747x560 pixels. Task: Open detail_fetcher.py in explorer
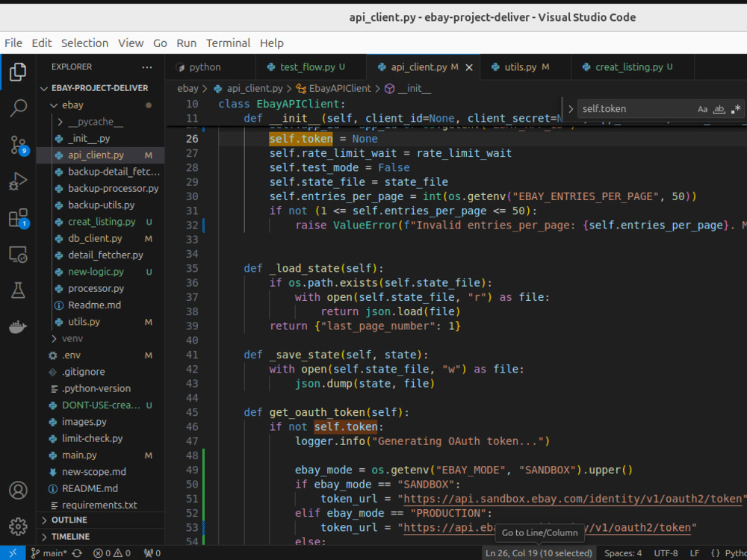[x=105, y=255]
